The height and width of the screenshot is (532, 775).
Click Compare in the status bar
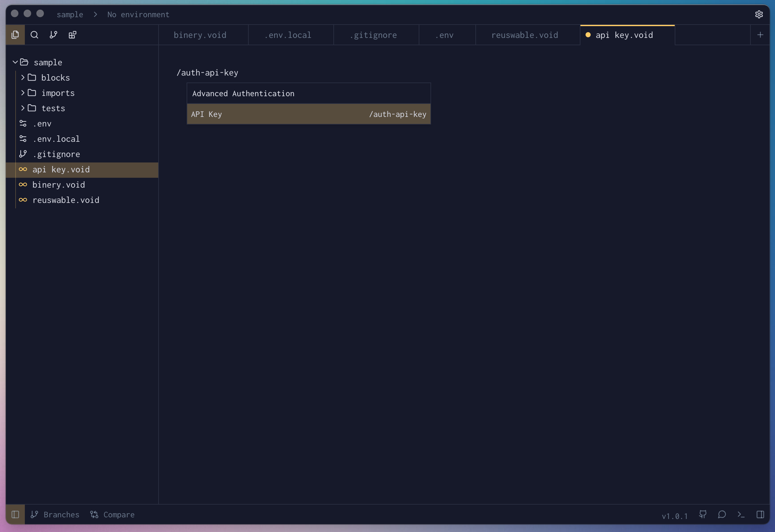coord(113,514)
